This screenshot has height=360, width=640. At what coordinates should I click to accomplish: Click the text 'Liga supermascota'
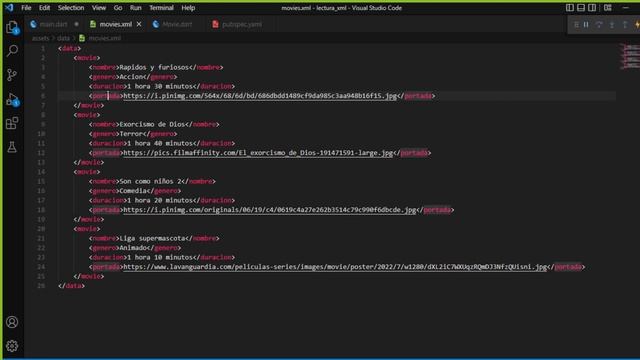(152, 238)
